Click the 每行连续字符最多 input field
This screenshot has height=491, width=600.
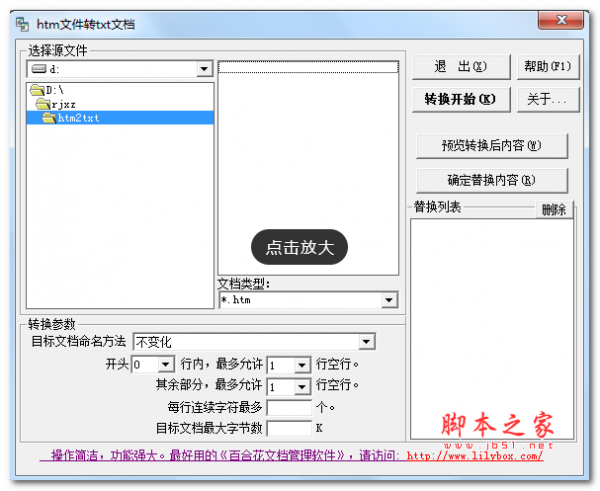point(289,408)
